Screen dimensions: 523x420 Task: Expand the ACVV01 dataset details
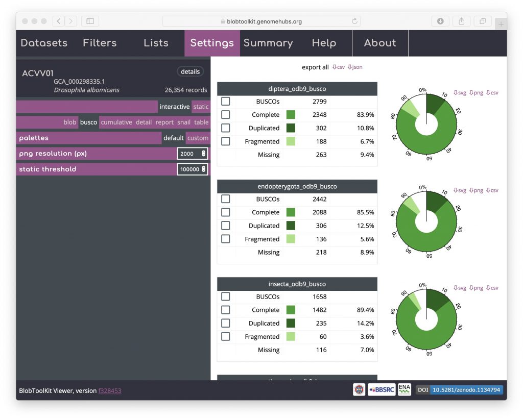190,71
